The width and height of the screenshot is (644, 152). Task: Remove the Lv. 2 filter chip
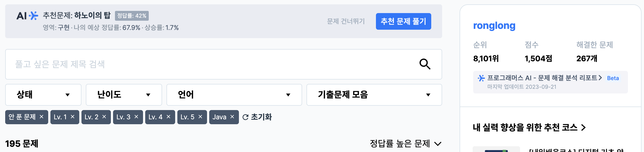coord(104,117)
